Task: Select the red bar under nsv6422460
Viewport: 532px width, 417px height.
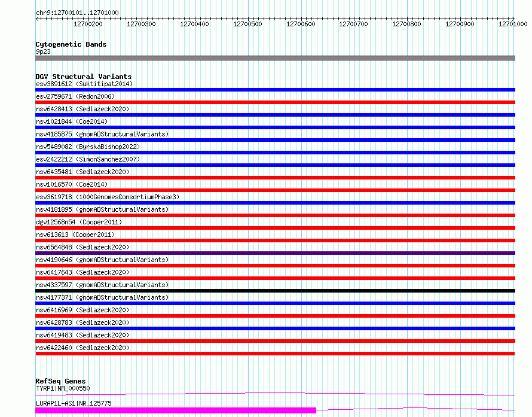Action: 275,354
